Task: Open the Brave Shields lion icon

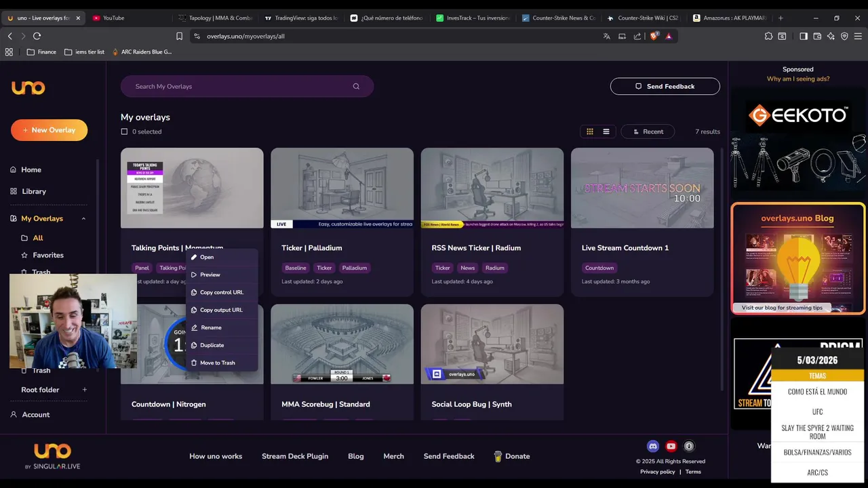Action: pos(654,36)
